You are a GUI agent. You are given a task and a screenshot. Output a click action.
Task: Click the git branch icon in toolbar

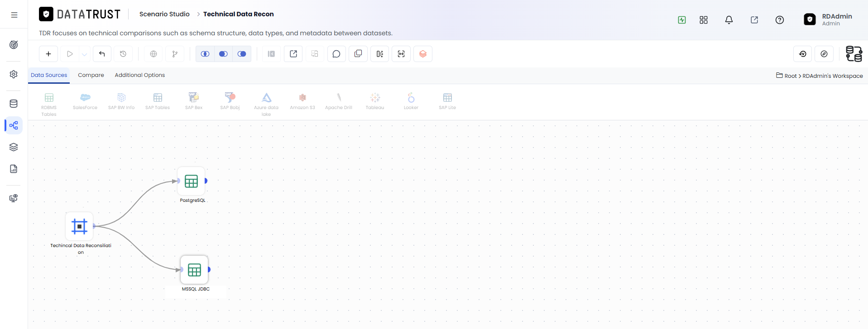pos(175,54)
